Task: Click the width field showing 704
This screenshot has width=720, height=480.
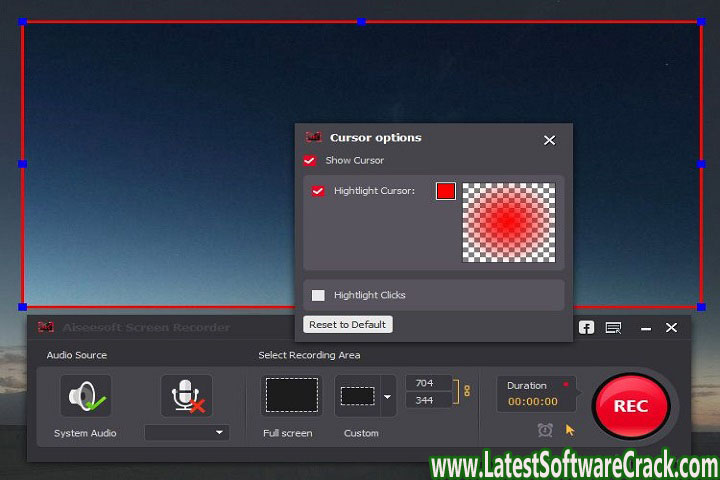Action: pyautogui.click(x=428, y=382)
